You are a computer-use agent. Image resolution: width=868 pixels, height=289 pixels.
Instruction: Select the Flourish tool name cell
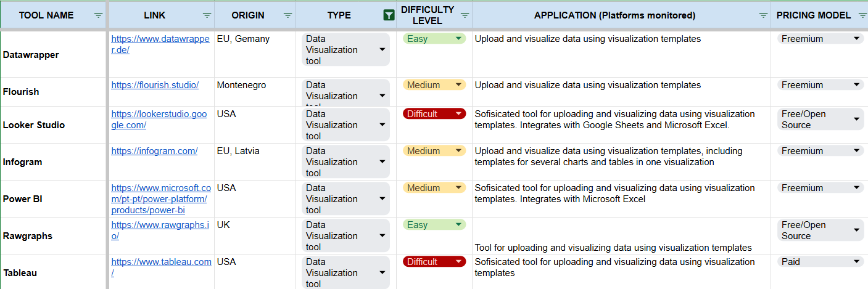[54, 92]
